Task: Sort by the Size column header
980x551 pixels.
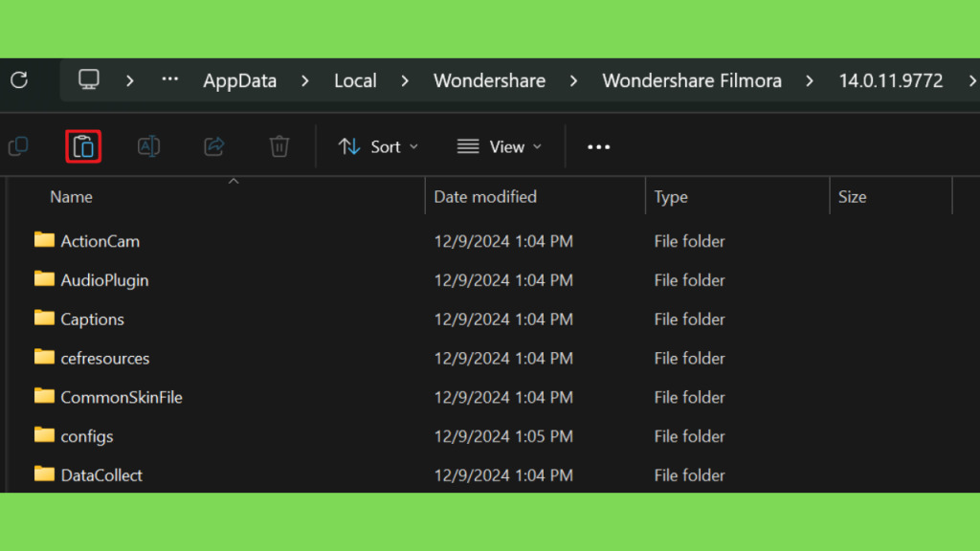Action: coord(852,197)
